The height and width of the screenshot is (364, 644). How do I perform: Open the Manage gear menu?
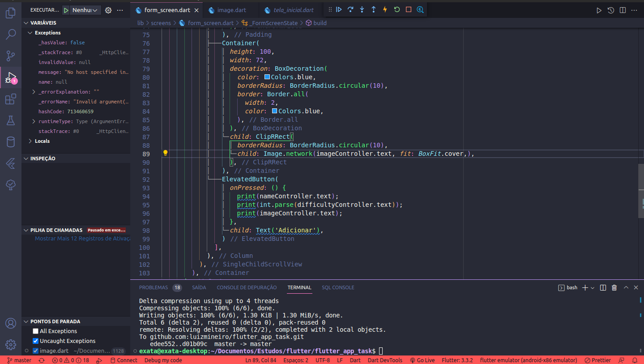pos(10,345)
